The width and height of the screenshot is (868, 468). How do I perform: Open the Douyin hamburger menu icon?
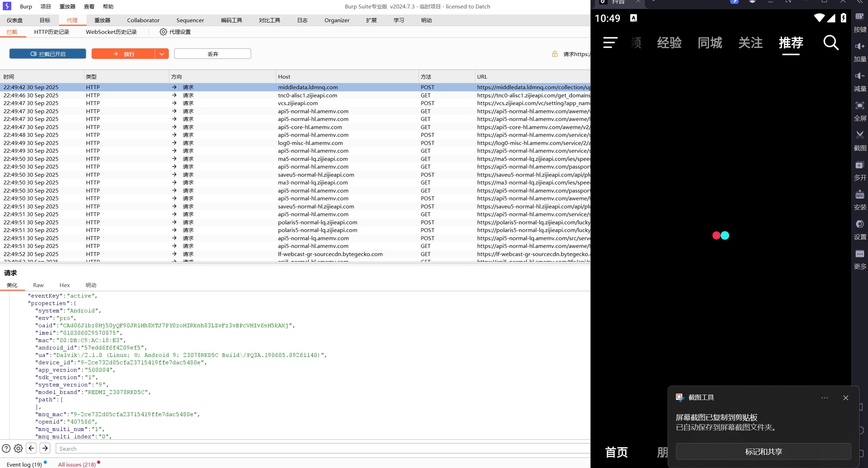pos(610,43)
